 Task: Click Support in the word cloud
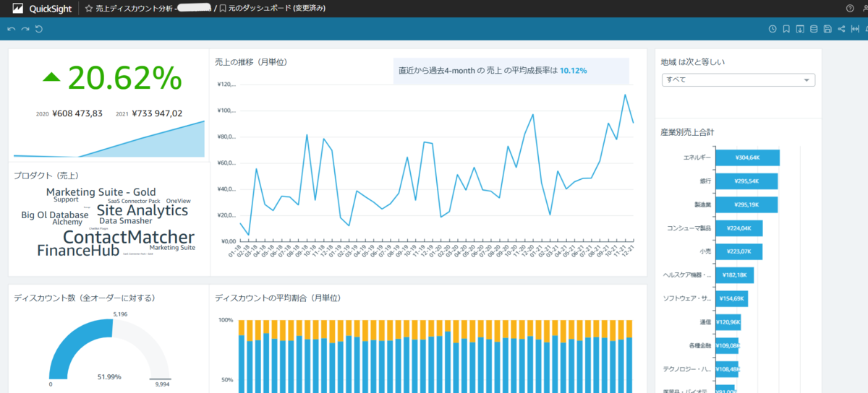pos(66,199)
